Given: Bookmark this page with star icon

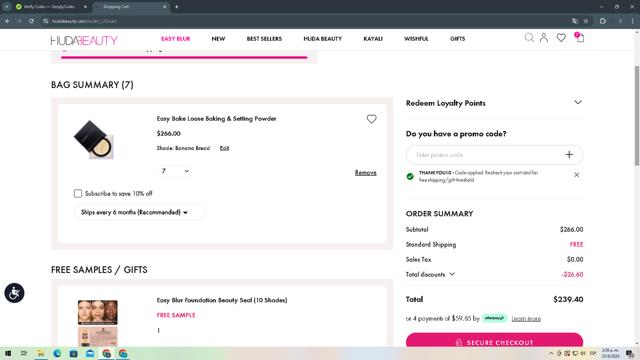Looking at the screenshot, I should tap(586, 21).
